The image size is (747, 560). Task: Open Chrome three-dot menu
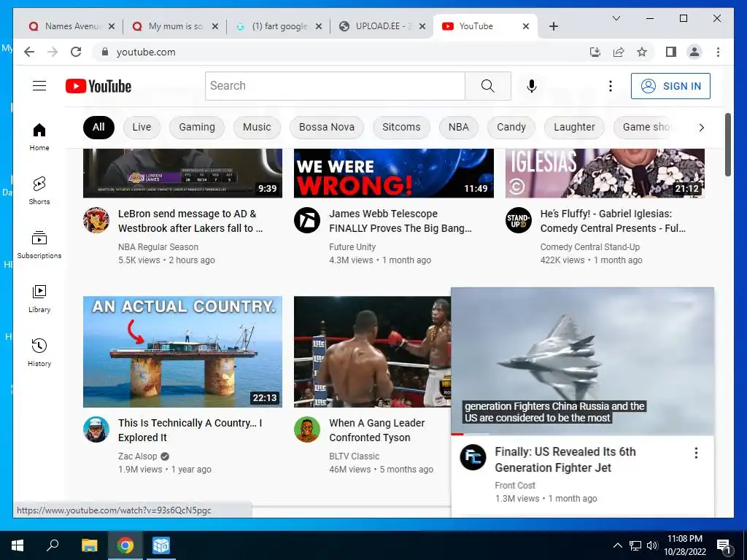click(718, 52)
